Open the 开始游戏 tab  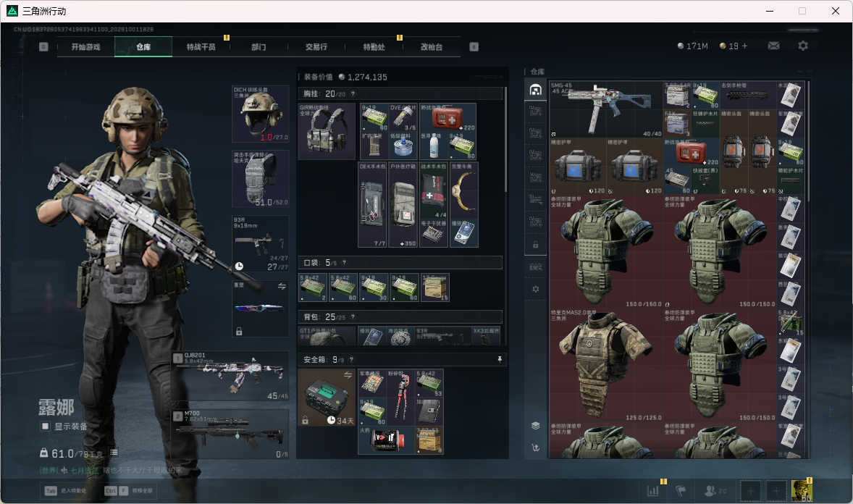click(86, 47)
